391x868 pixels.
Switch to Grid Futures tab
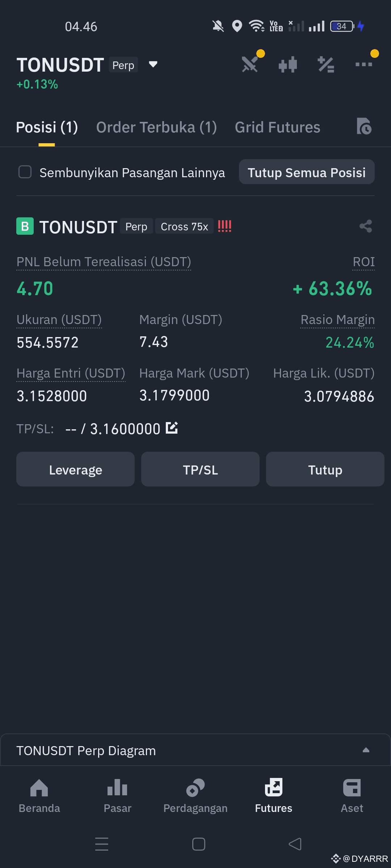(277, 127)
